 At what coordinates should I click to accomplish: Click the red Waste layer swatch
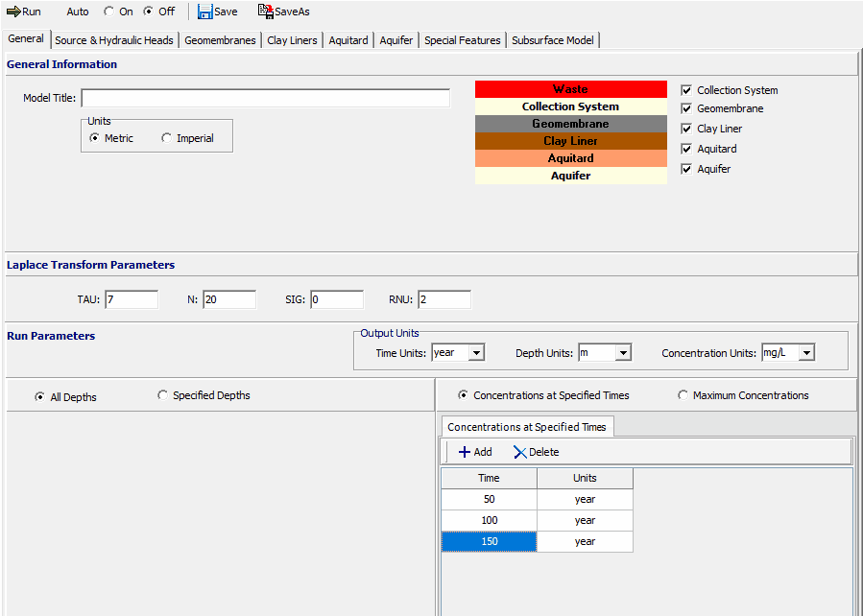[x=570, y=89]
